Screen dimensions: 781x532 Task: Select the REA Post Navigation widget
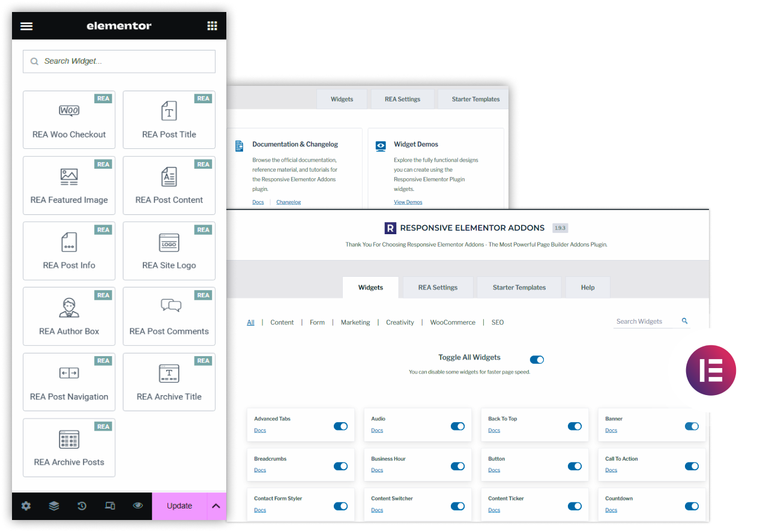tap(69, 382)
